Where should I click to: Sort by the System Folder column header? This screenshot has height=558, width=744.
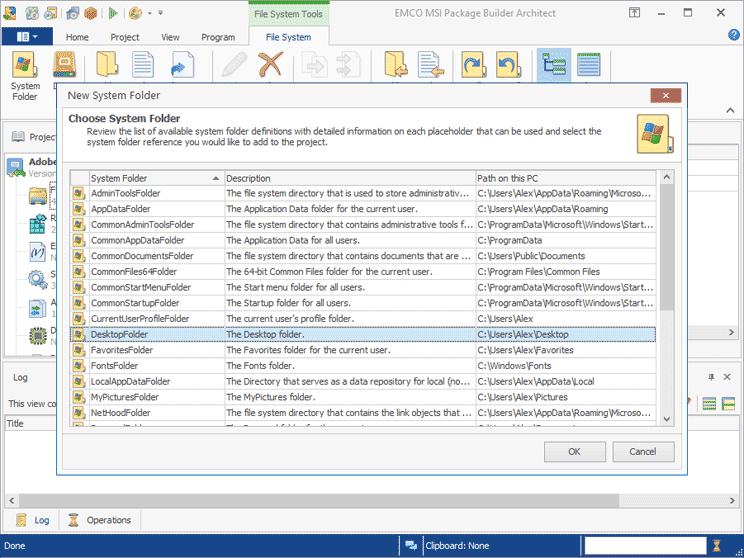(150, 178)
